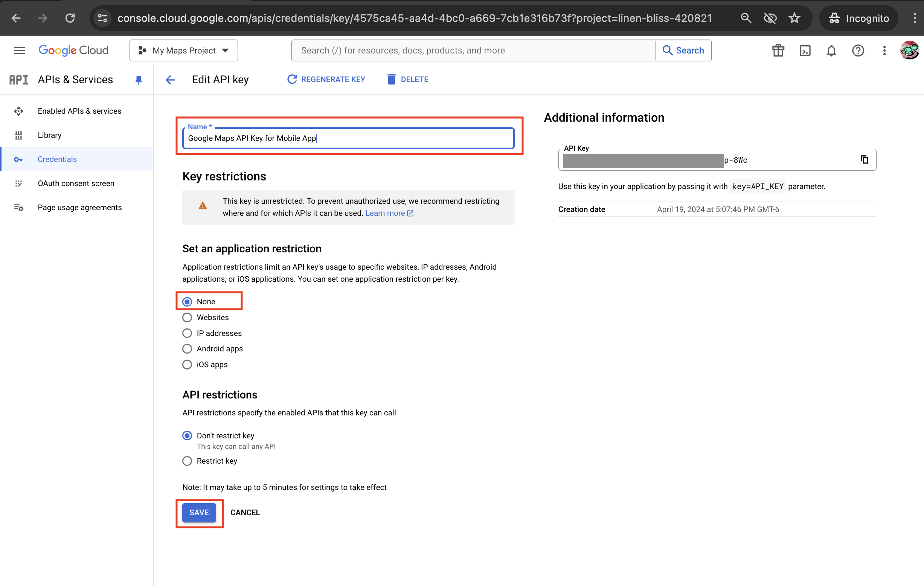Screen dimensions: 924x586
Task: Open the My Maps Project picker
Action: [x=183, y=50]
